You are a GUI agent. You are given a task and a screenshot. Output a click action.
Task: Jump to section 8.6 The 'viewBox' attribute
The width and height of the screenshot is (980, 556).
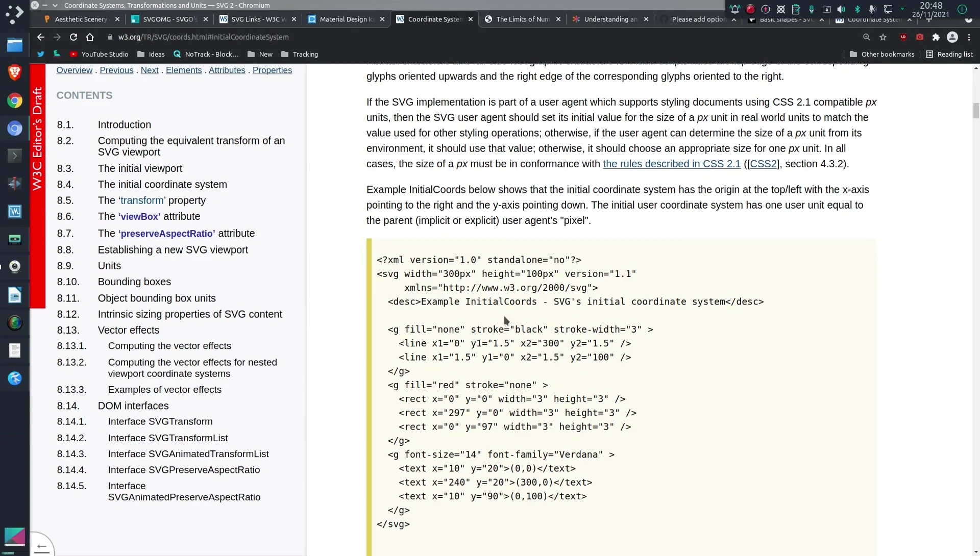149,217
